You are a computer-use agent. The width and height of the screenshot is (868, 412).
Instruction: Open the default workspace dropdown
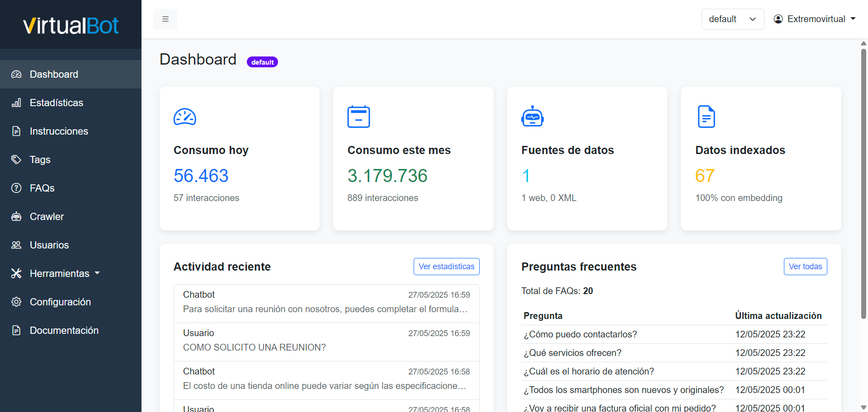(x=732, y=19)
